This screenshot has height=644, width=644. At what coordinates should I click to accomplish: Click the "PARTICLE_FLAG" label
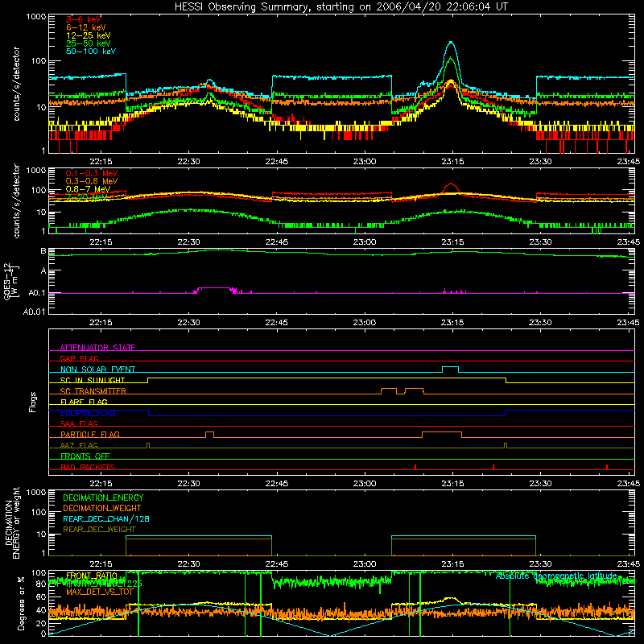[x=90, y=434]
